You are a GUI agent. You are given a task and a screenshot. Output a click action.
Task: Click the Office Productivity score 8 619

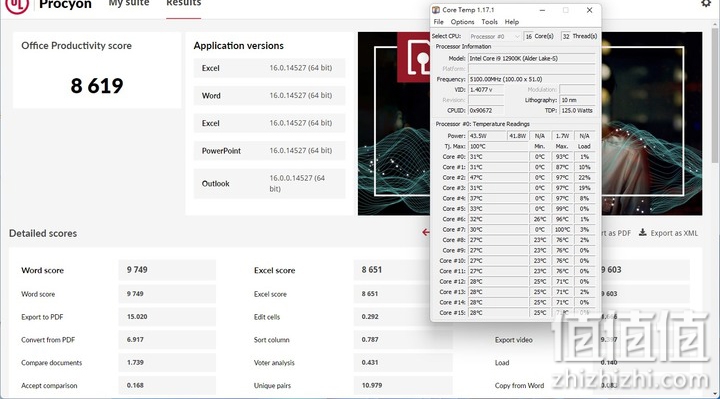pyautogui.click(x=97, y=86)
